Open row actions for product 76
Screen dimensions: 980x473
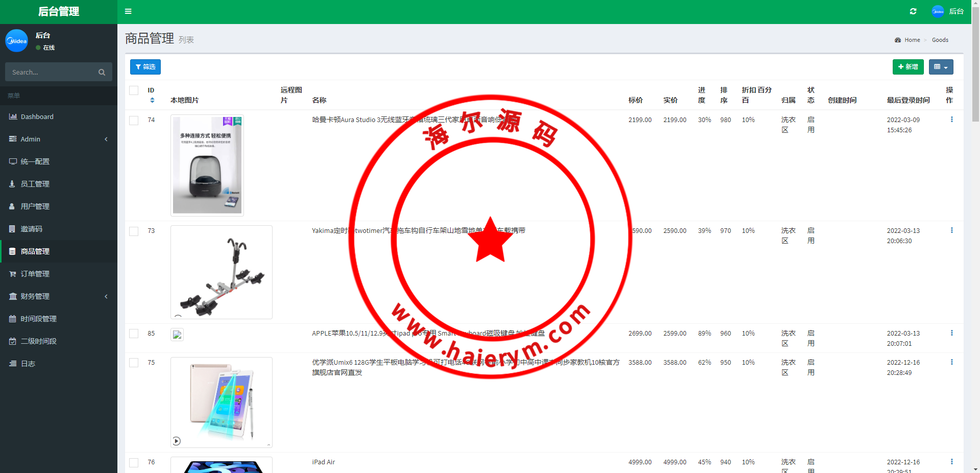[x=951, y=462]
